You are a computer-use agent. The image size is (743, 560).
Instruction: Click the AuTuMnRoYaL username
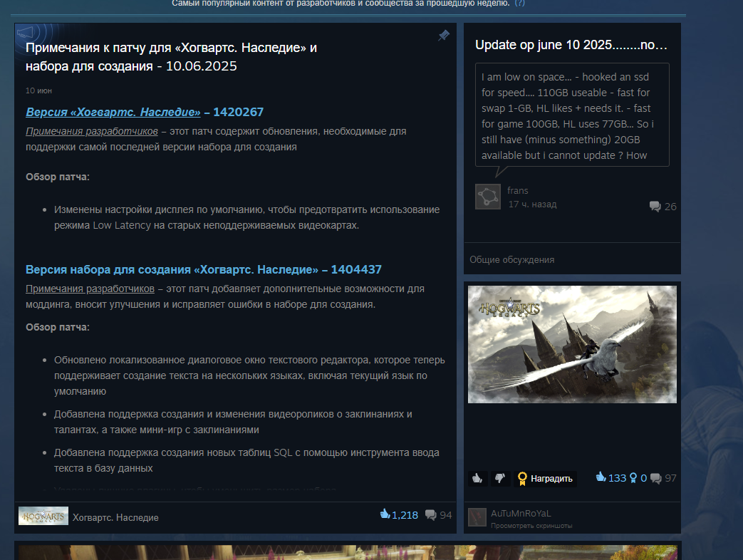coord(521,514)
